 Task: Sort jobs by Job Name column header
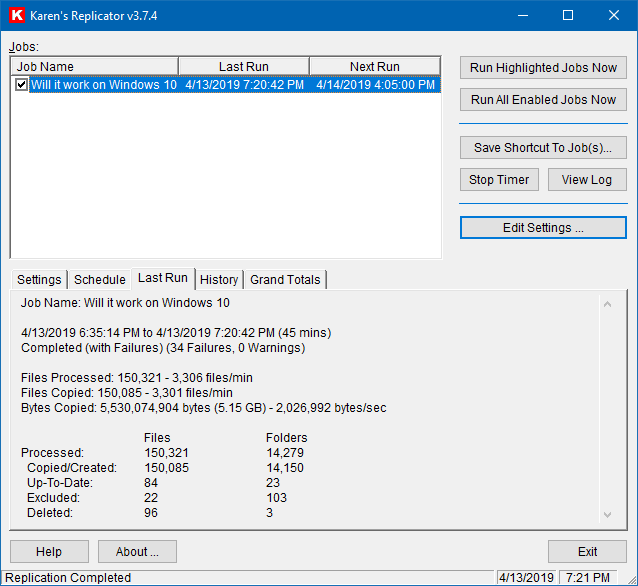point(94,67)
